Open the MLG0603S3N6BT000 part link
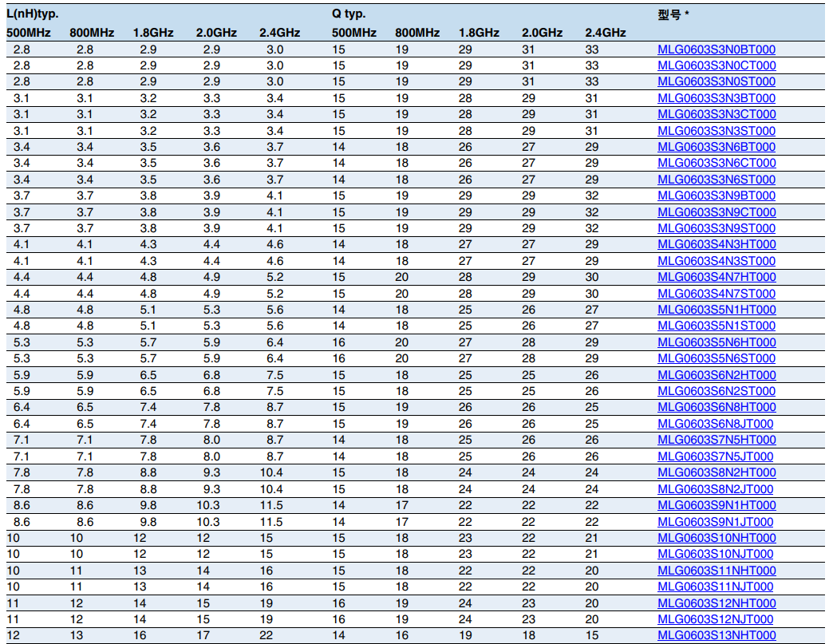 pyautogui.click(x=717, y=147)
